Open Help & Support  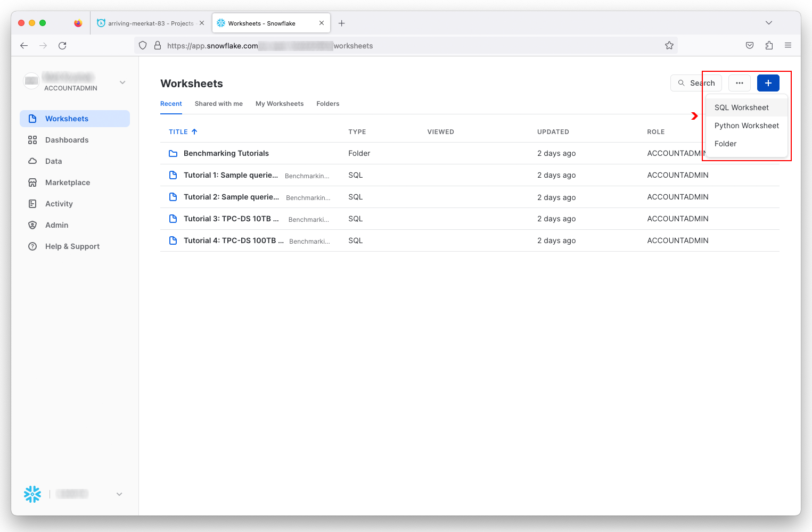pos(72,246)
